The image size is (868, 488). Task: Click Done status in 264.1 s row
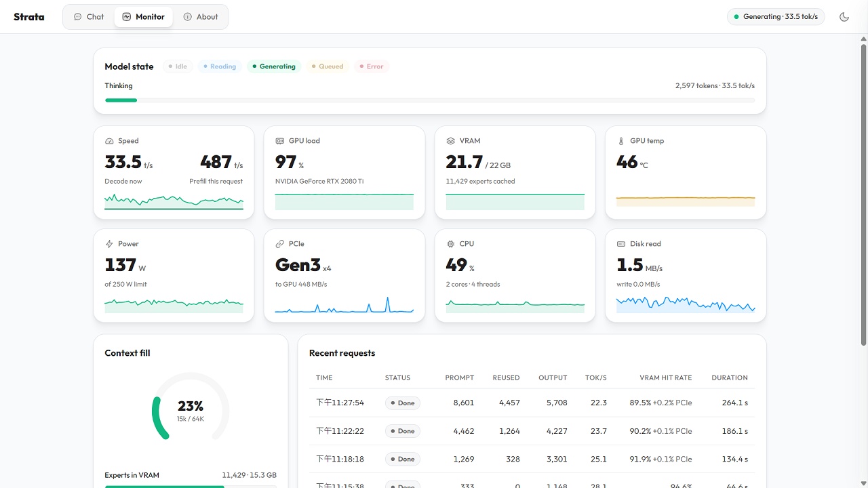click(x=403, y=403)
